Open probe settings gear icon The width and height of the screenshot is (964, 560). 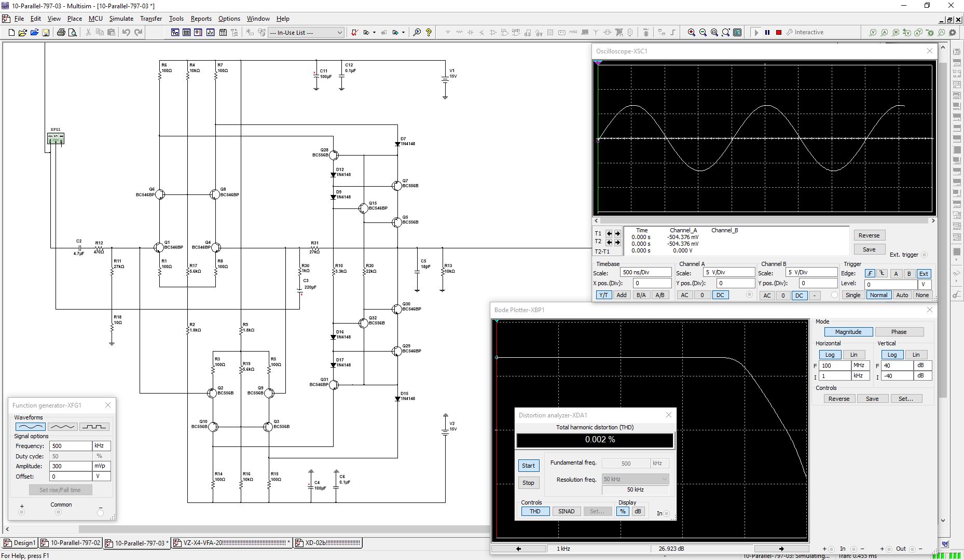pos(953,32)
